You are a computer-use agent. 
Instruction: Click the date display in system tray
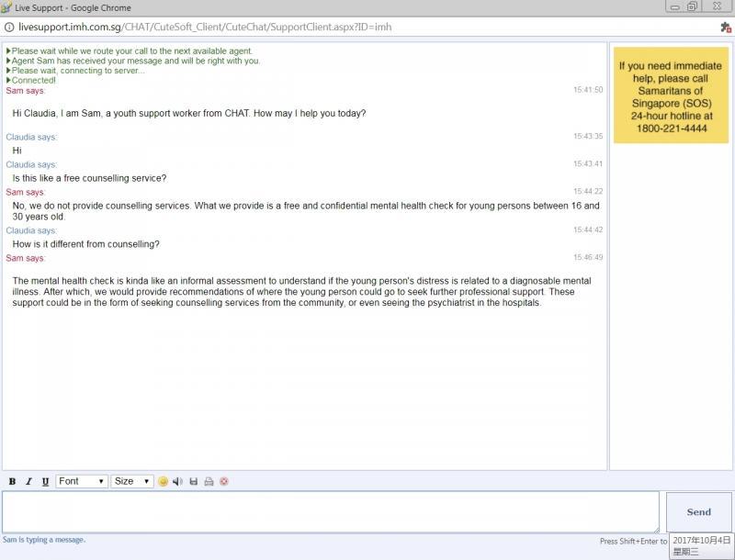[x=701, y=545]
